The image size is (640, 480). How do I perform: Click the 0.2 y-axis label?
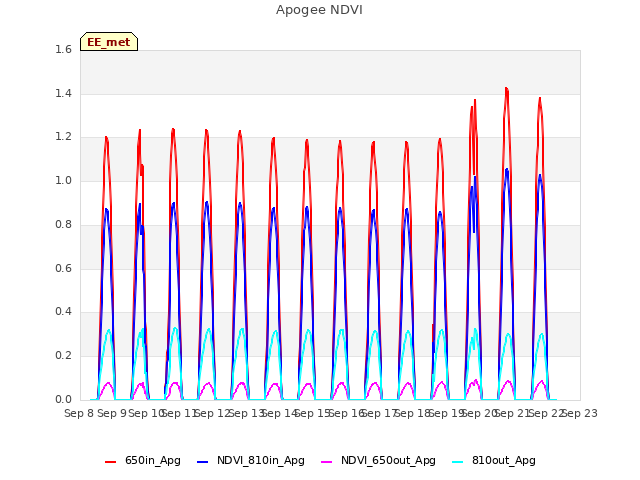click(63, 356)
